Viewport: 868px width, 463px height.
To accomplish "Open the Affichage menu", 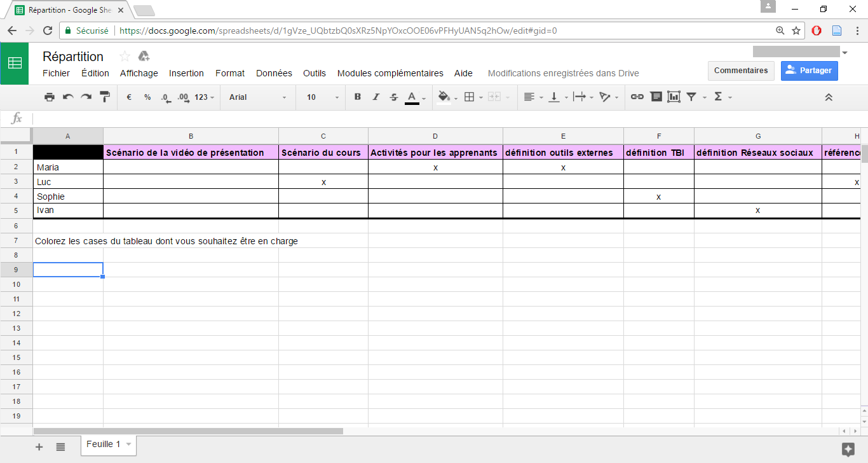I will click(x=139, y=73).
